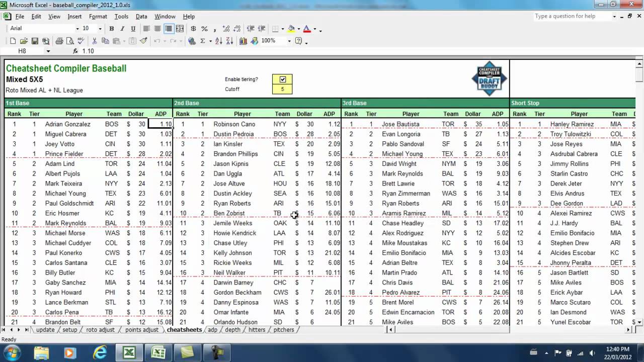
Task: Click Increase Indent icon
Action: pyautogui.click(x=262, y=29)
